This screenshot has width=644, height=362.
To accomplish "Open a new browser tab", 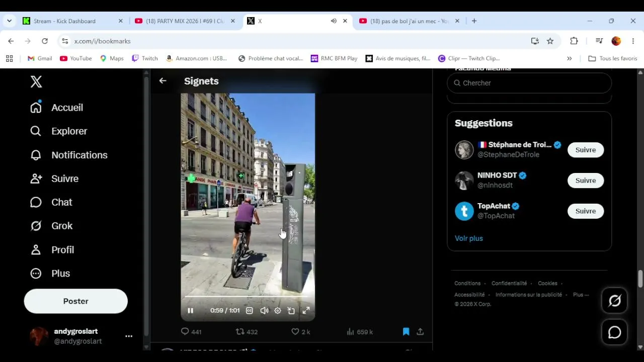I will (474, 21).
